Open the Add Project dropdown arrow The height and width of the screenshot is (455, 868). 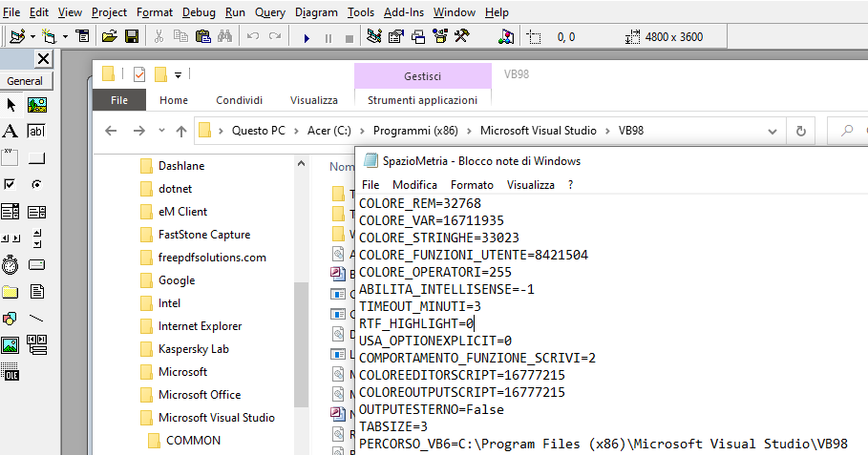pos(32,37)
